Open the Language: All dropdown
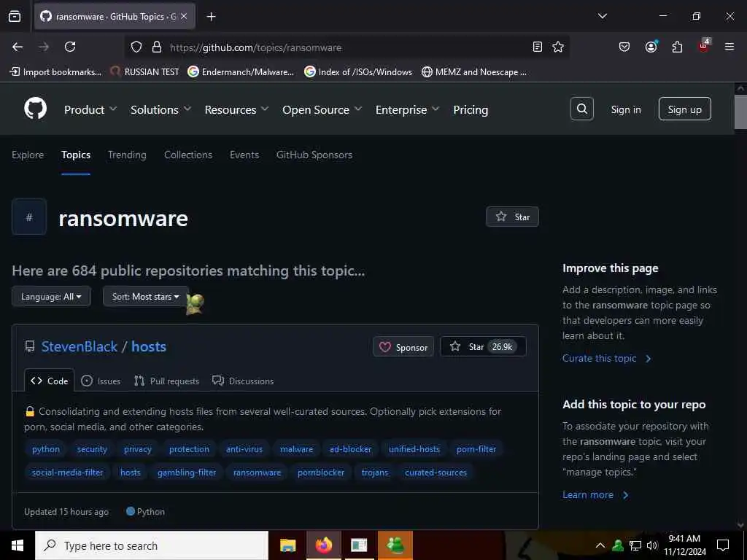The width and height of the screenshot is (747, 560). [52, 297]
